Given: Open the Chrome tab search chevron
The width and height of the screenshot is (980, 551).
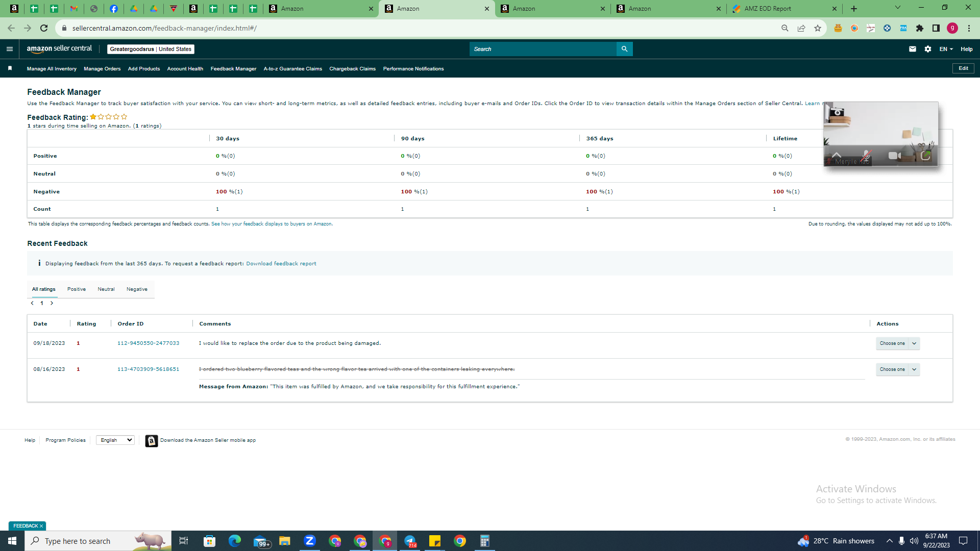Looking at the screenshot, I should pos(898,8).
